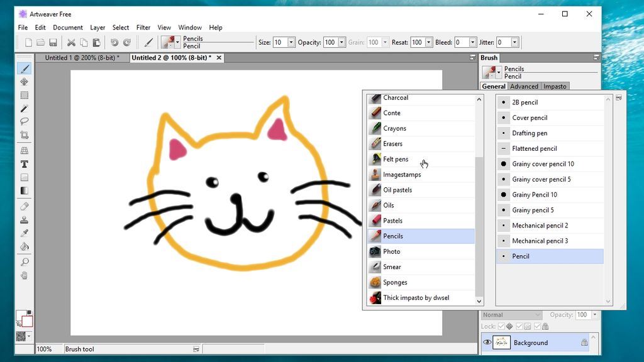The width and height of the screenshot is (644, 362).
Task: Select the Hand pan tool
Action: (x=25, y=275)
